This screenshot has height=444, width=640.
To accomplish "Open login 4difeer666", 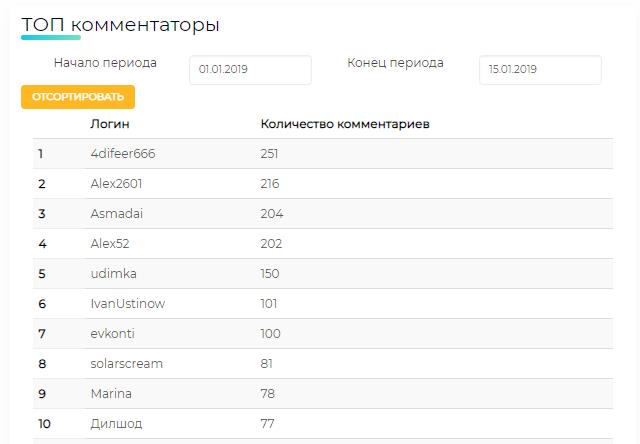I will click(x=123, y=154).
